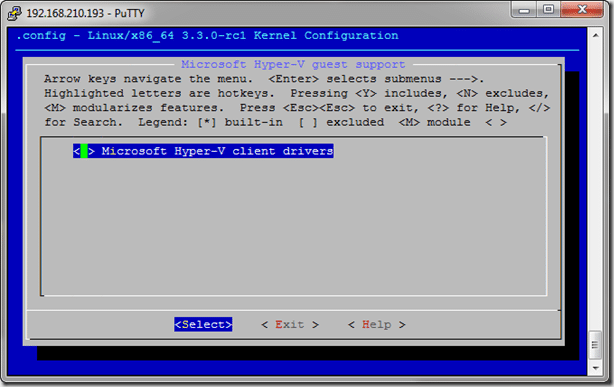Toggle Microsoft Hyper-V client drivers option

[x=203, y=151]
